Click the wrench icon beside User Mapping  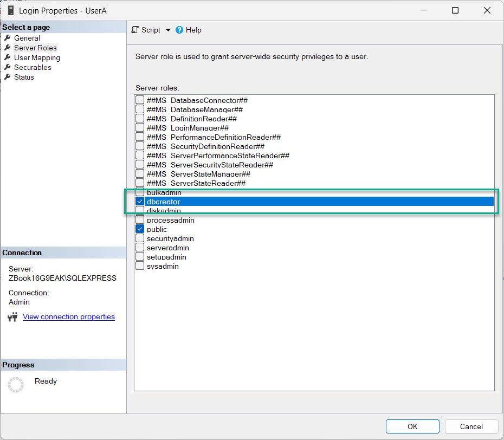coord(8,57)
